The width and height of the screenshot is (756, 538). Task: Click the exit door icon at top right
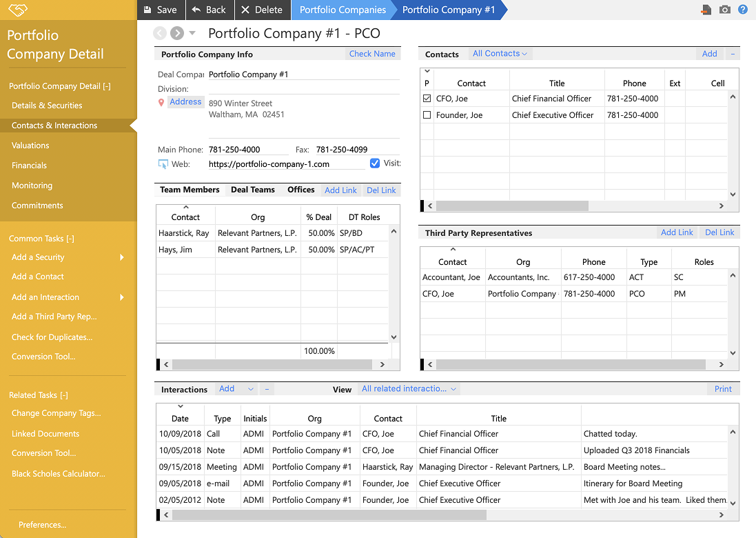pos(706,10)
